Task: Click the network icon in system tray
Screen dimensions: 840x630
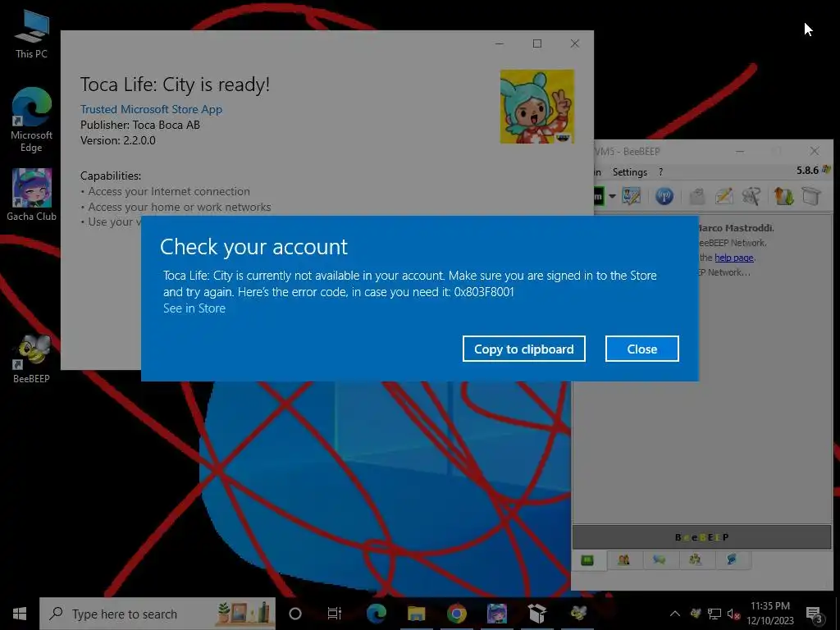Action: pos(714,614)
